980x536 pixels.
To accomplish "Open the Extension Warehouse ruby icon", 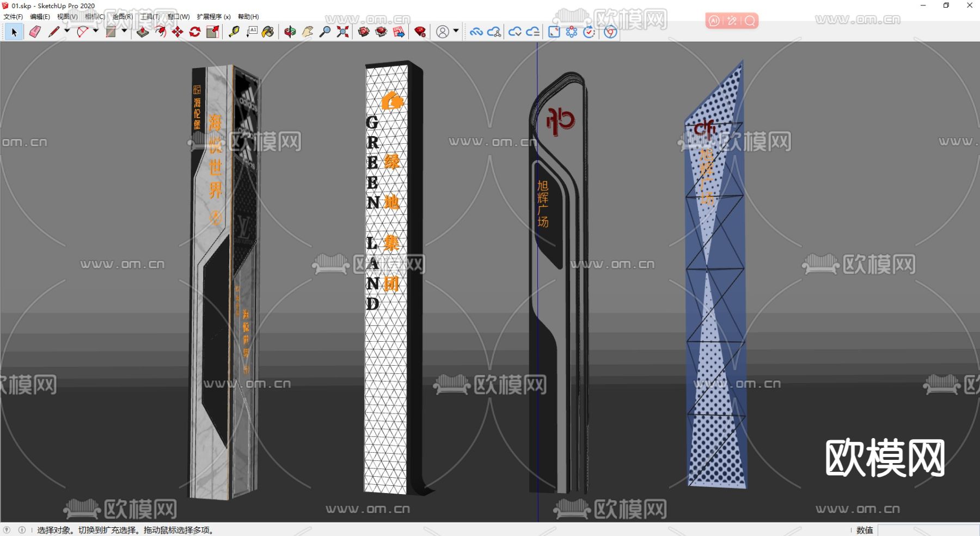I will [x=420, y=32].
